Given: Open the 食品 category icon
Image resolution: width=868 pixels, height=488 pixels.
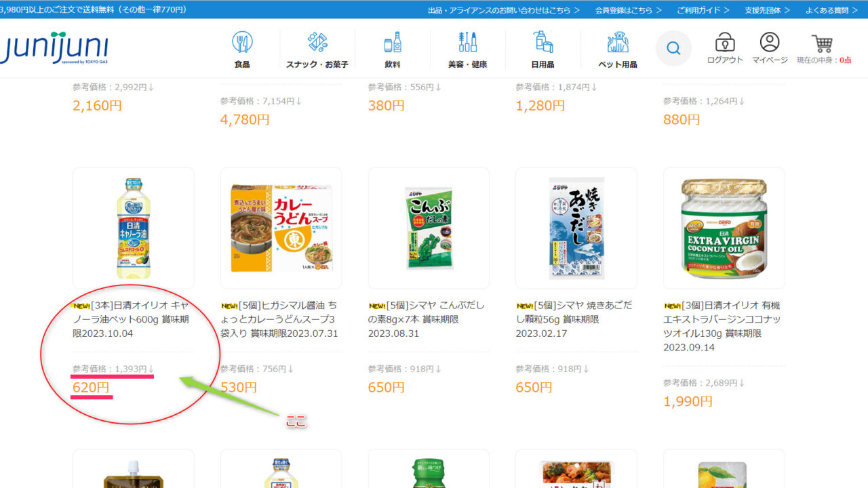Looking at the screenshot, I should (x=242, y=42).
